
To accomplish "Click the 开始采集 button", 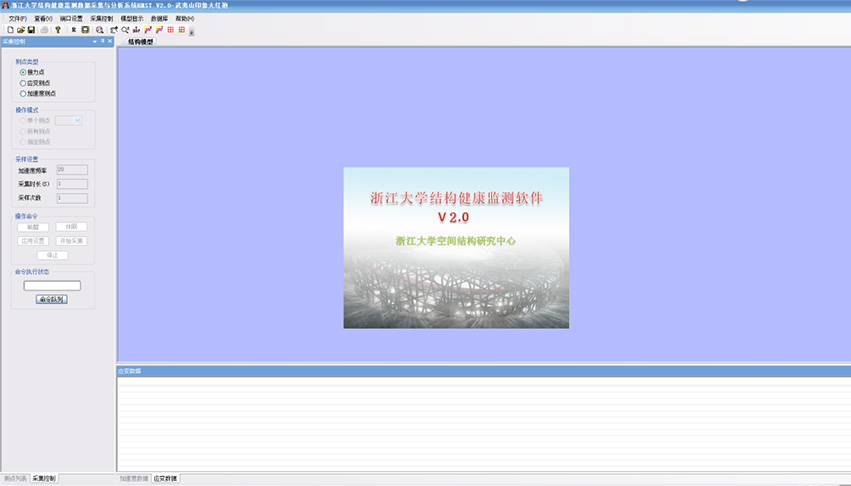I will tap(72, 241).
